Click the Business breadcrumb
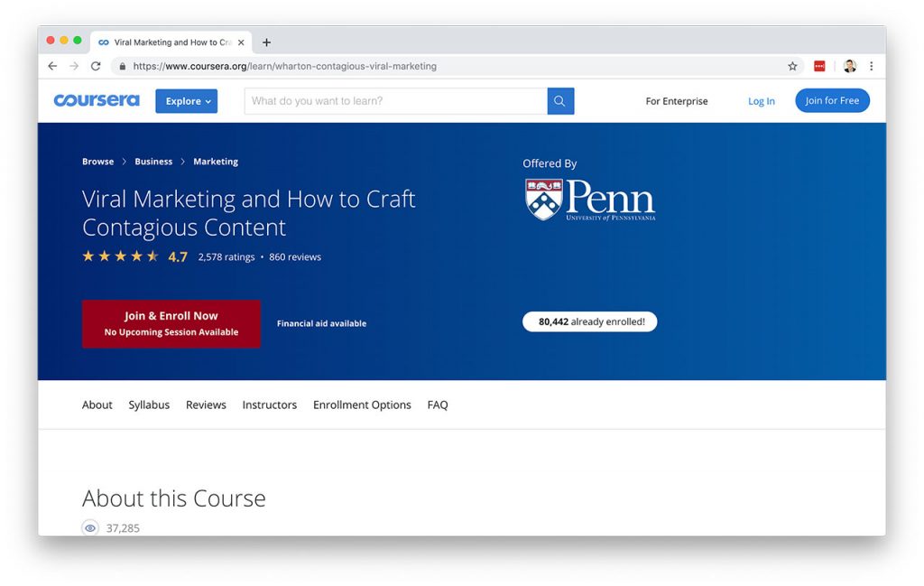Image resolution: width=924 pixels, height=586 pixels. 153,161
